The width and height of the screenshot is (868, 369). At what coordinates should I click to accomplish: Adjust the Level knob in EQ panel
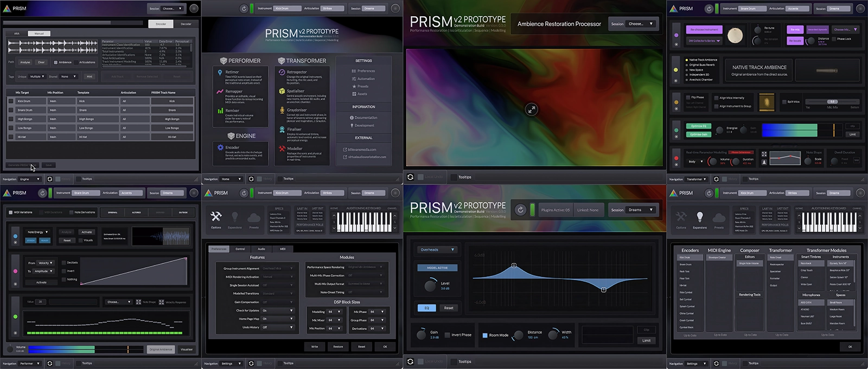(x=430, y=286)
